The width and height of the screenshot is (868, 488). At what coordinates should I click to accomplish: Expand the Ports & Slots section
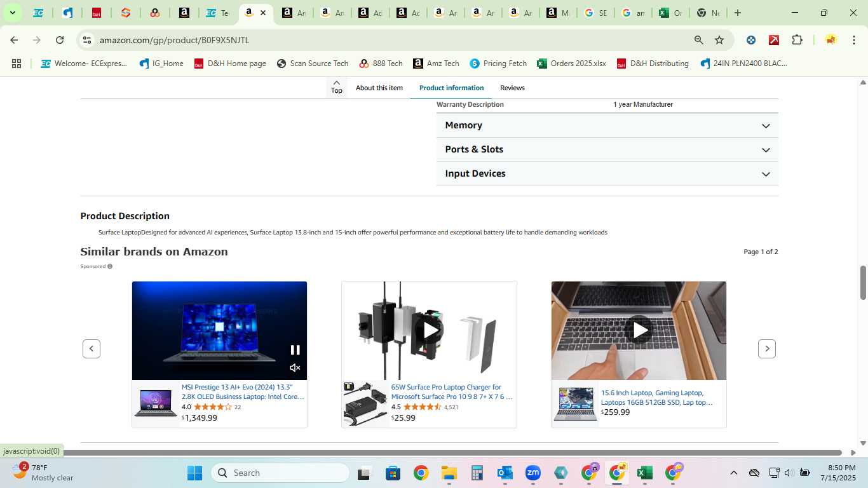607,149
